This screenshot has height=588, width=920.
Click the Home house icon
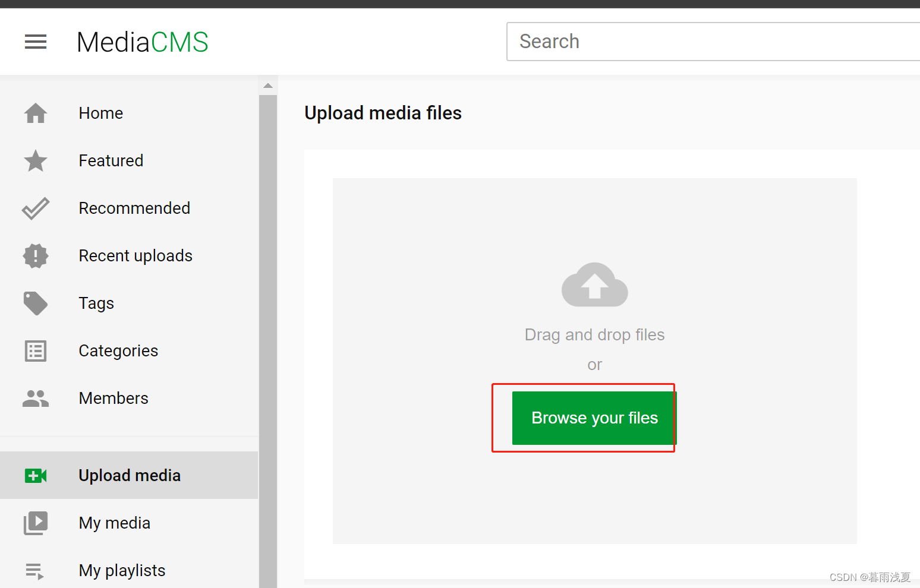click(36, 113)
